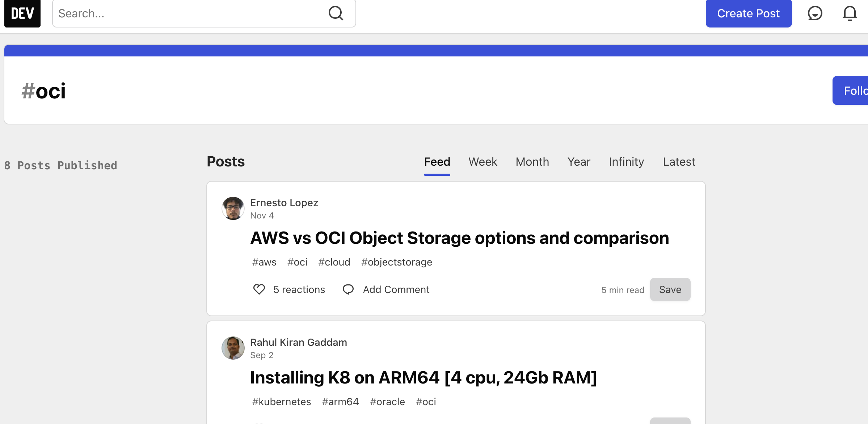The width and height of the screenshot is (868, 424).
Task: Switch to the Latest tab
Action: [679, 162]
